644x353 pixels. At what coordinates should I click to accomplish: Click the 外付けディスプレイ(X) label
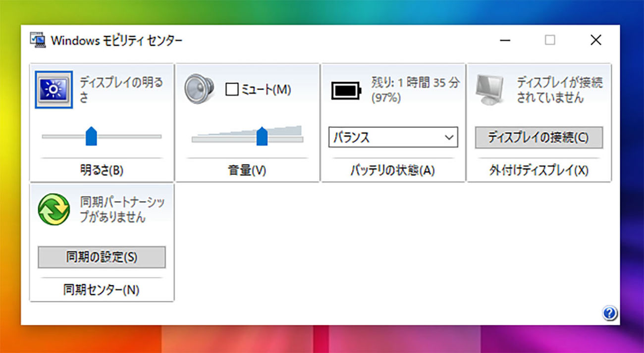click(x=539, y=171)
